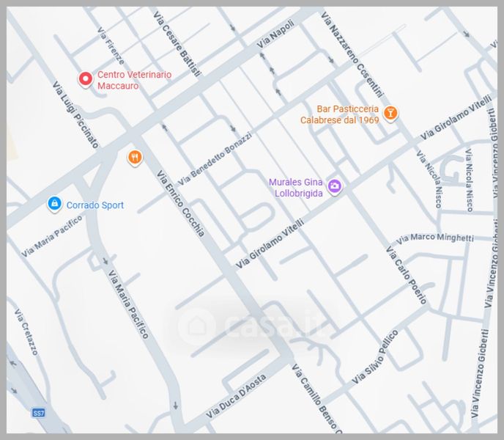Image resolution: width=504 pixels, height=440 pixels.
Task: Click the Via Cesare Battisti street label
Action: click(177, 42)
